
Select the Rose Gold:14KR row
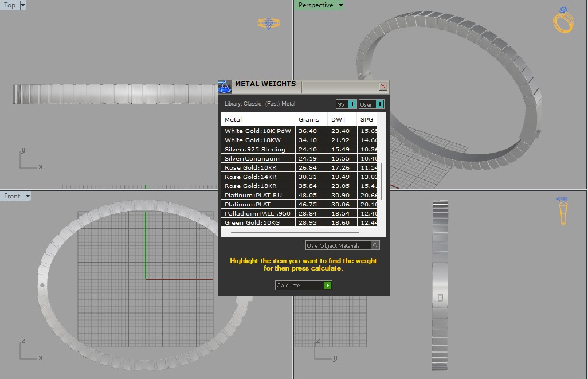click(x=299, y=177)
